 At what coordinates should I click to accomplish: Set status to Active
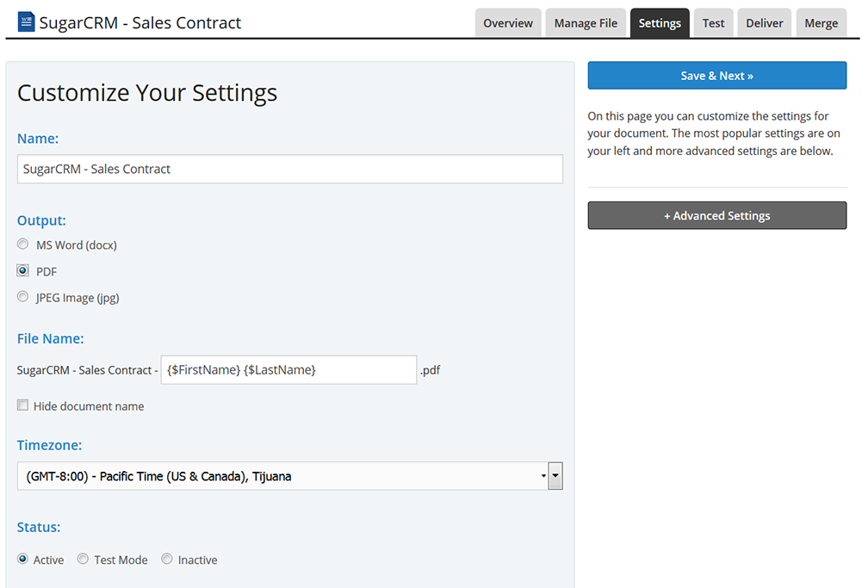tap(23, 559)
